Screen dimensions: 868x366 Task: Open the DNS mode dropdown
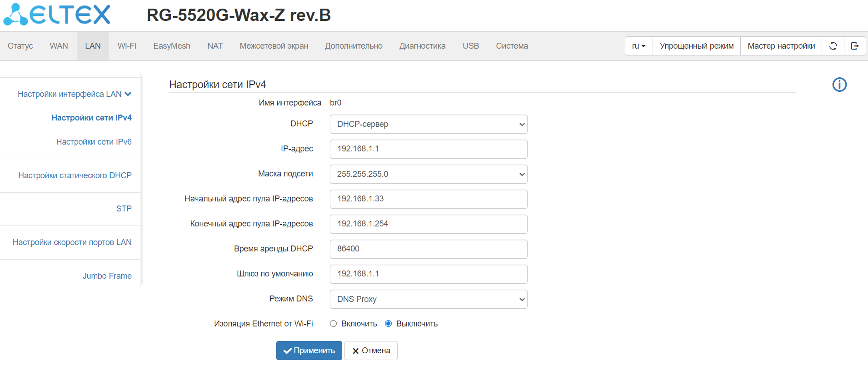click(x=429, y=299)
